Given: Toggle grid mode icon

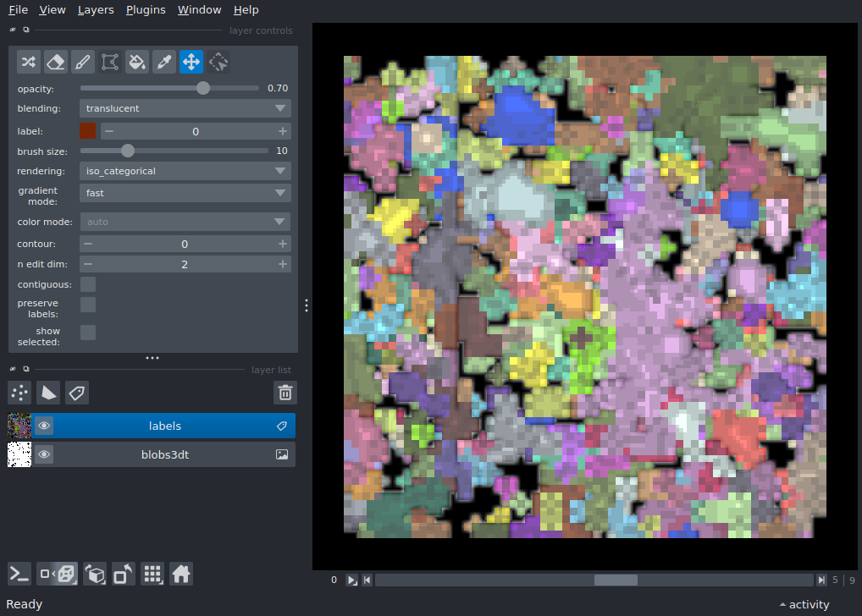Looking at the screenshot, I should 152,574.
